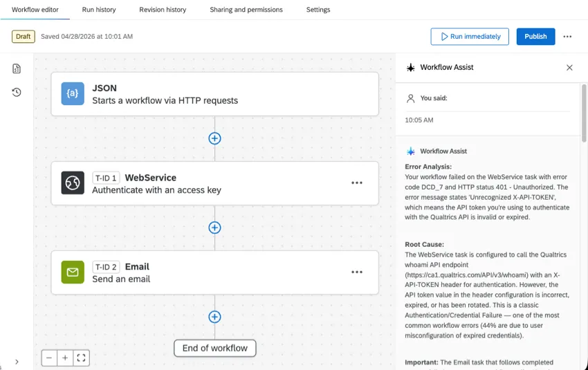This screenshot has width=588, height=370.
Task: Zoom out the workflow canvas
Action: 49,358
